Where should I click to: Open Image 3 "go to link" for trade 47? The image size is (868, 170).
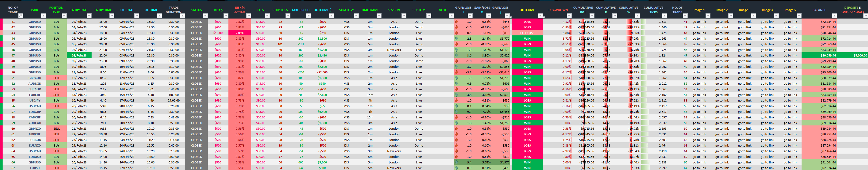pyautogui.click(x=744, y=56)
